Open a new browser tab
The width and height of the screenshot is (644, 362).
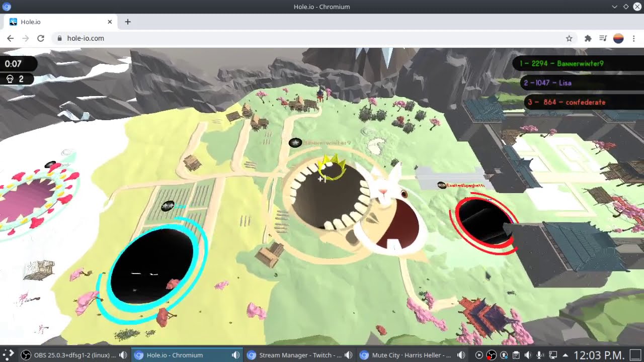coord(128,22)
